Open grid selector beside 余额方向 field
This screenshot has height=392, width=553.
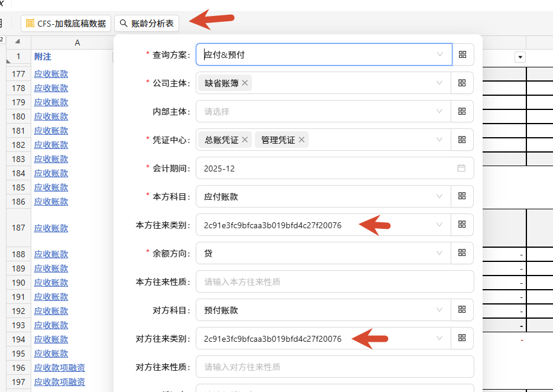(x=462, y=252)
